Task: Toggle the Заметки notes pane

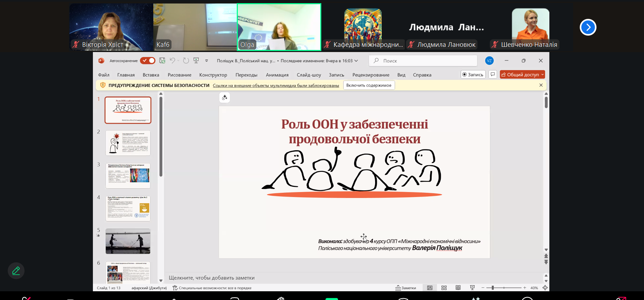Action: point(405,288)
